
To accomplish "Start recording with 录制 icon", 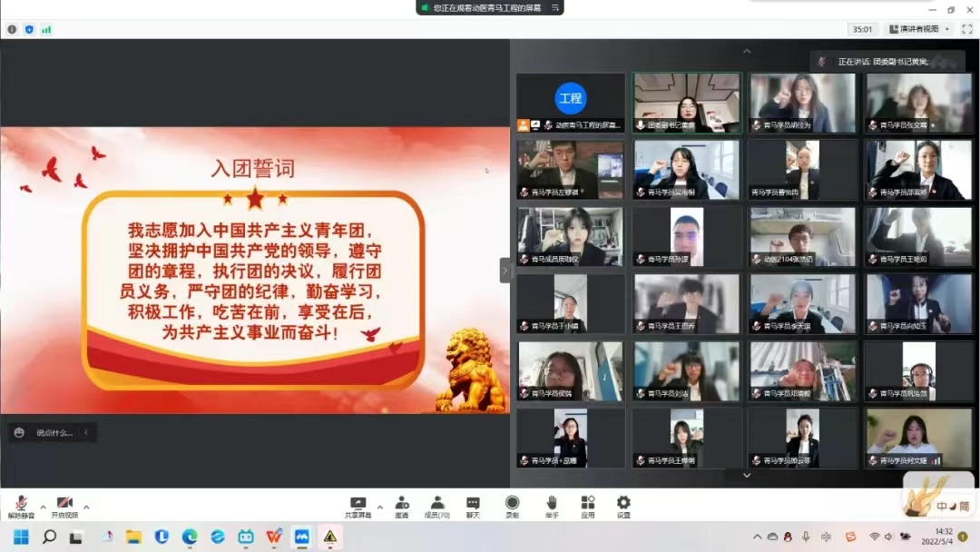I will [513, 504].
